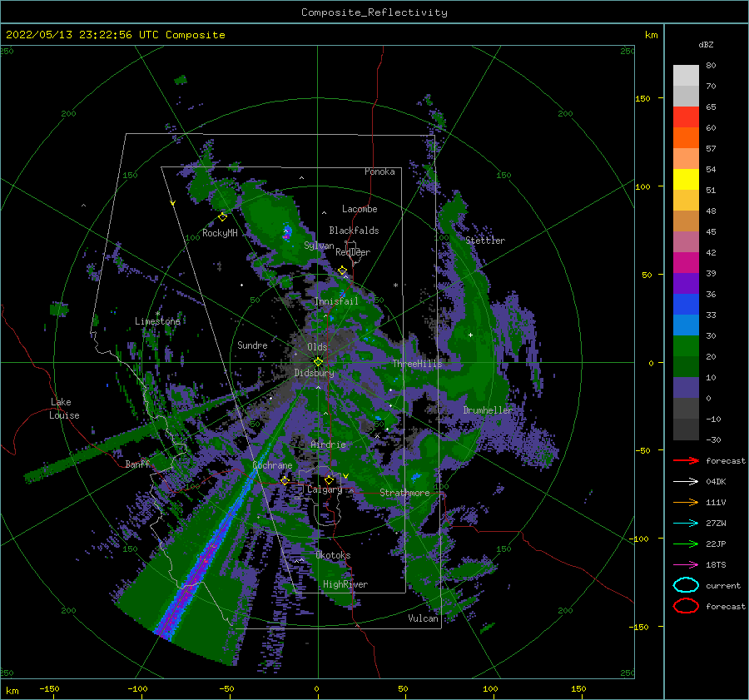The image size is (749, 700).
Task: Click the RedDeer city label
Action: (353, 252)
